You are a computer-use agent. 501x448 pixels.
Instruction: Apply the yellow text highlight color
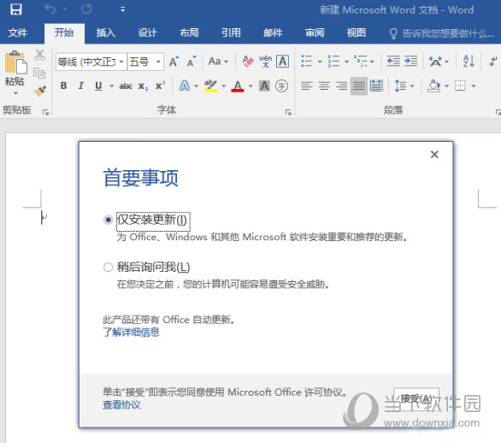tap(210, 85)
